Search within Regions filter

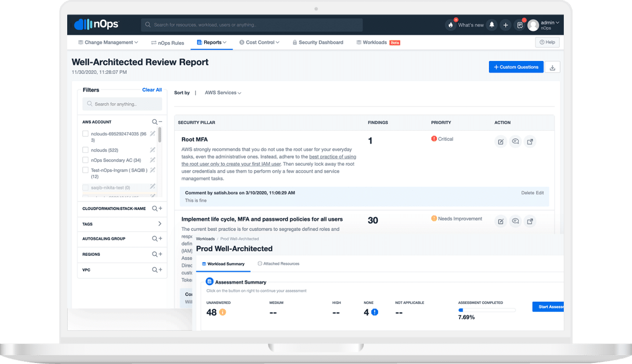[154, 254]
